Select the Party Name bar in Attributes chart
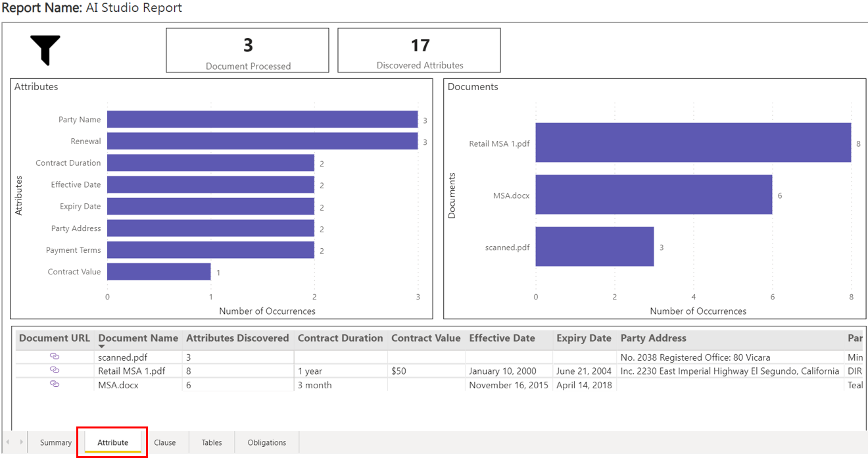 [x=262, y=119]
